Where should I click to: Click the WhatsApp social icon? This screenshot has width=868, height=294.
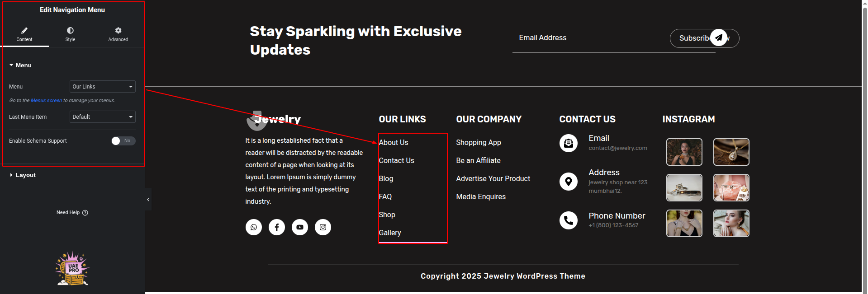(254, 227)
